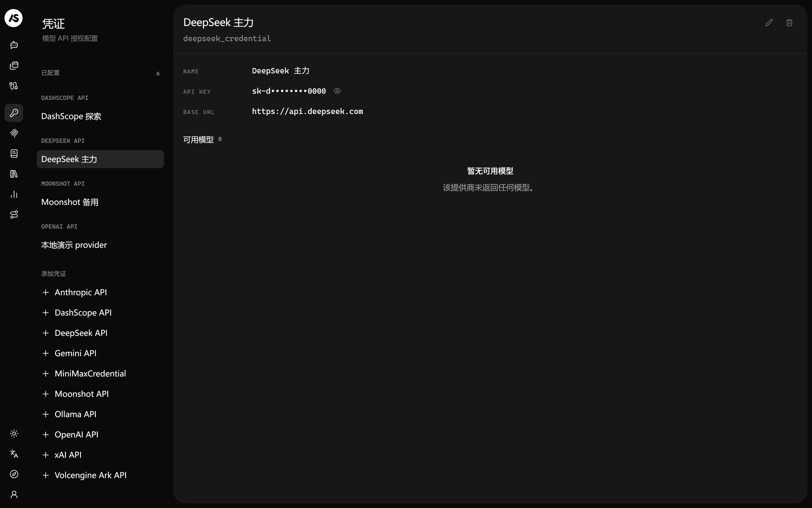Image resolution: width=812 pixels, height=508 pixels.
Task: Add an xAI API credential
Action: click(x=100, y=455)
